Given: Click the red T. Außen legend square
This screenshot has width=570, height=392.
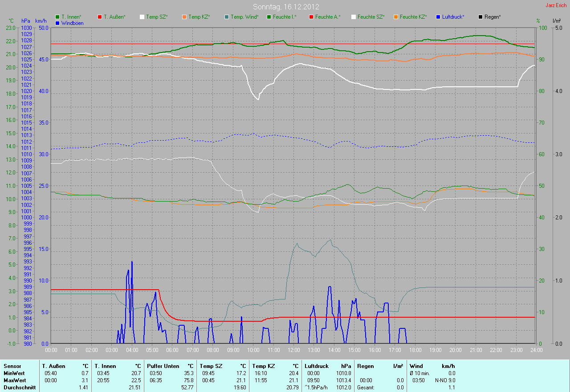Looking at the screenshot, I should 100,17.
